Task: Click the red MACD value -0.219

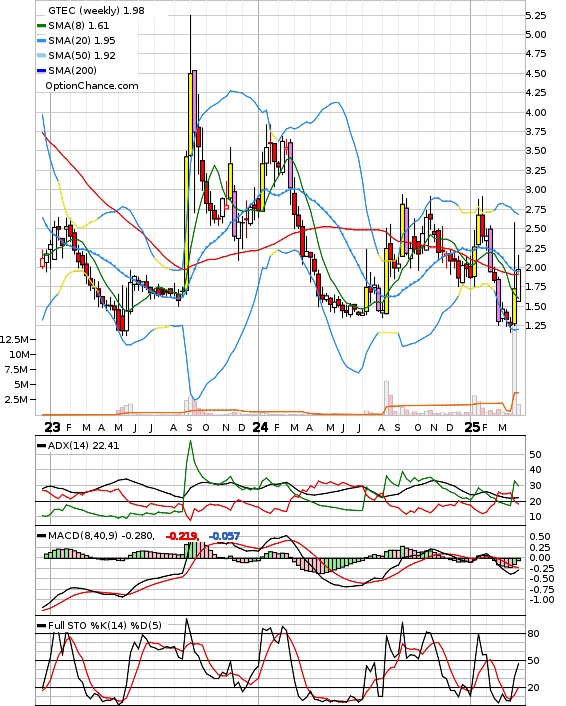Action: (182, 536)
